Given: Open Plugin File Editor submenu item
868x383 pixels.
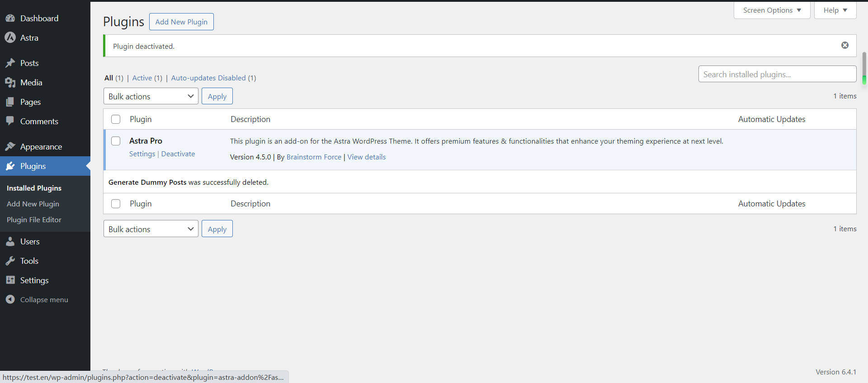Looking at the screenshot, I should coord(34,220).
